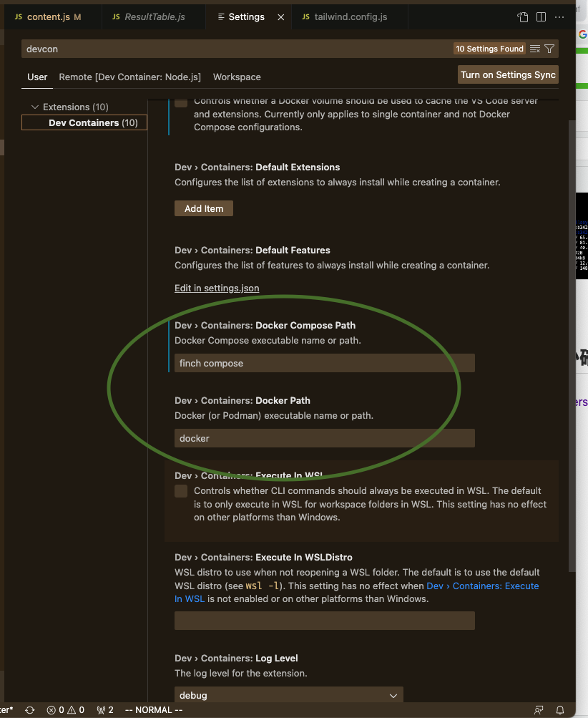Screen dimensions: 588x718
Task: Click the Docker Path input field
Action: (x=325, y=438)
